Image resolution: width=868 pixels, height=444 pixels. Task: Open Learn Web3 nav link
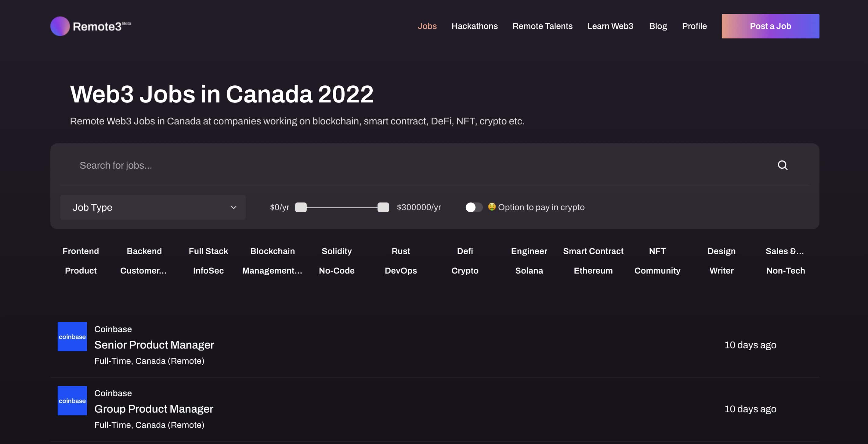pos(610,26)
